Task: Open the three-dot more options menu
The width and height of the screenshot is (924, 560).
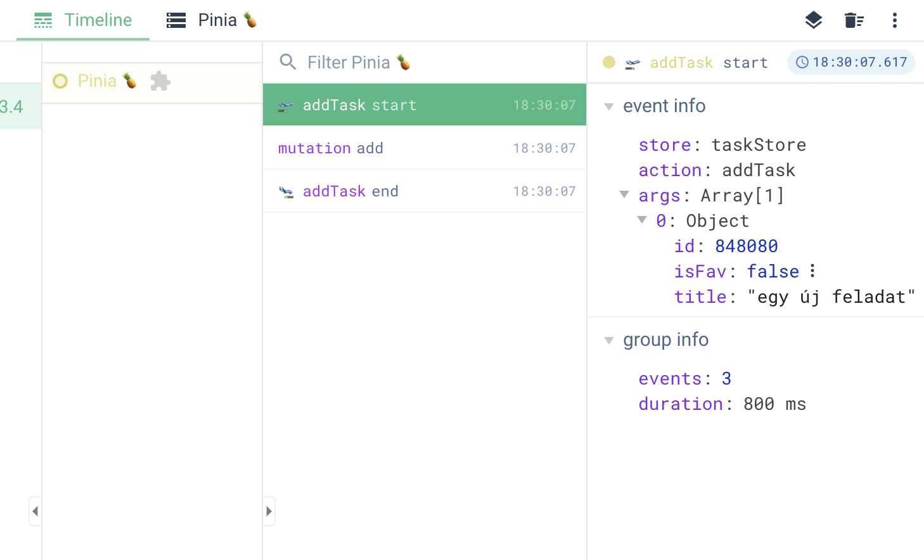Action: click(895, 20)
